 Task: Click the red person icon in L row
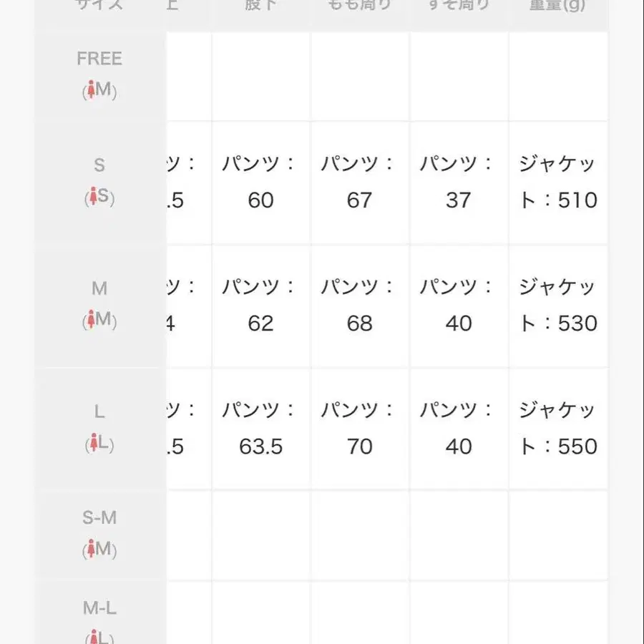coord(91,444)
